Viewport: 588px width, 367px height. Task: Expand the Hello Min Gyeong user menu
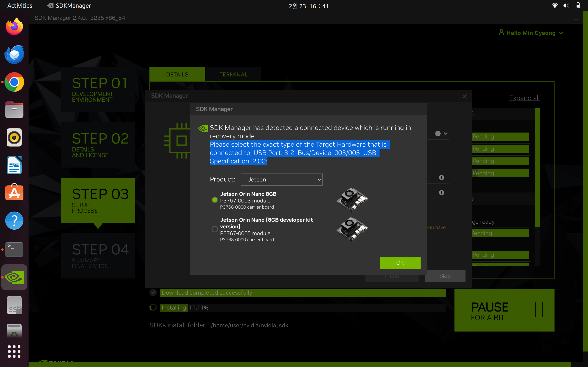pos(531,33)
